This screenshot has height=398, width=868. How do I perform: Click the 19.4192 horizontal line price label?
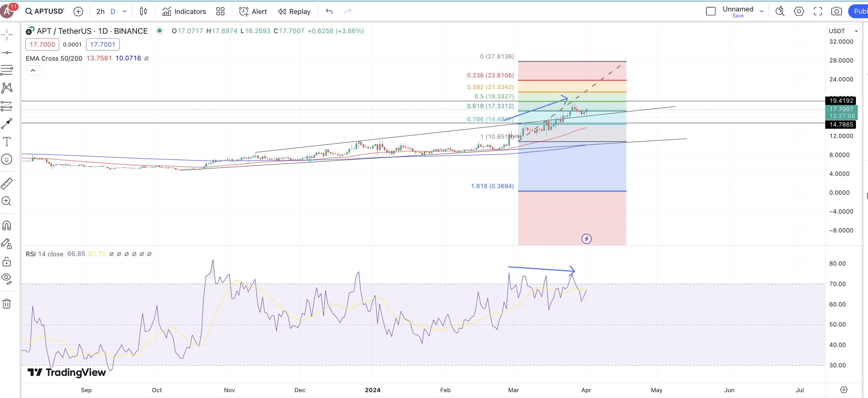[x=841, y=101]
